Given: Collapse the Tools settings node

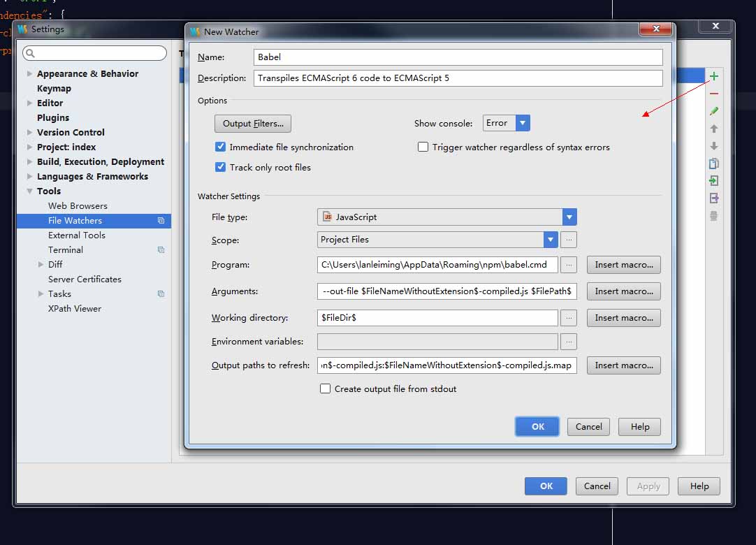Looking at the screenshot, I should coord(29,191).
